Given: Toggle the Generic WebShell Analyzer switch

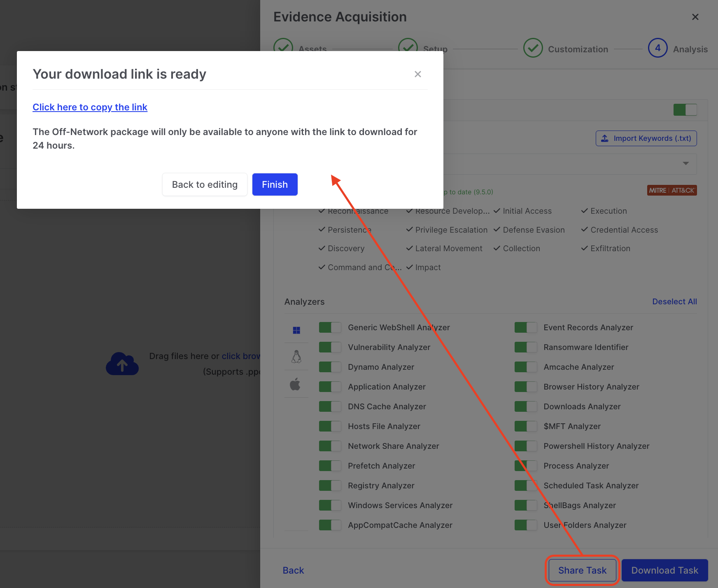Looking at the screenshot, I should (x=330, y=327).
